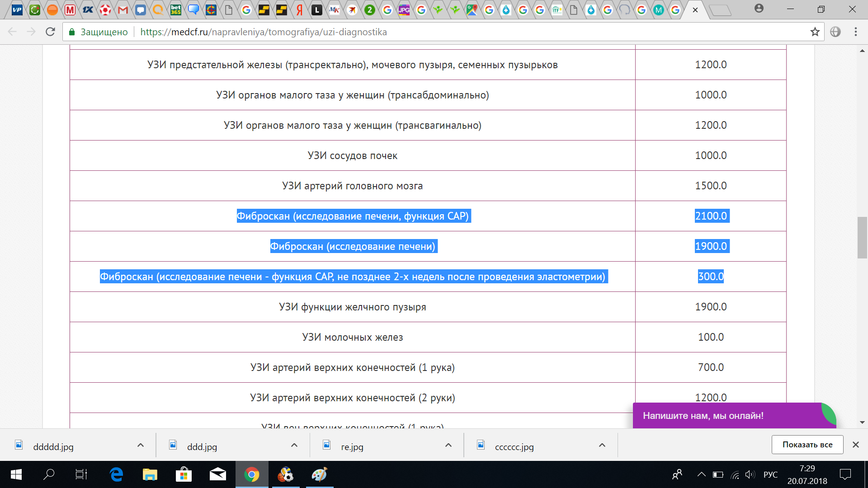
Task: Open Chrome user profile icon
Action: pos(759,8)
